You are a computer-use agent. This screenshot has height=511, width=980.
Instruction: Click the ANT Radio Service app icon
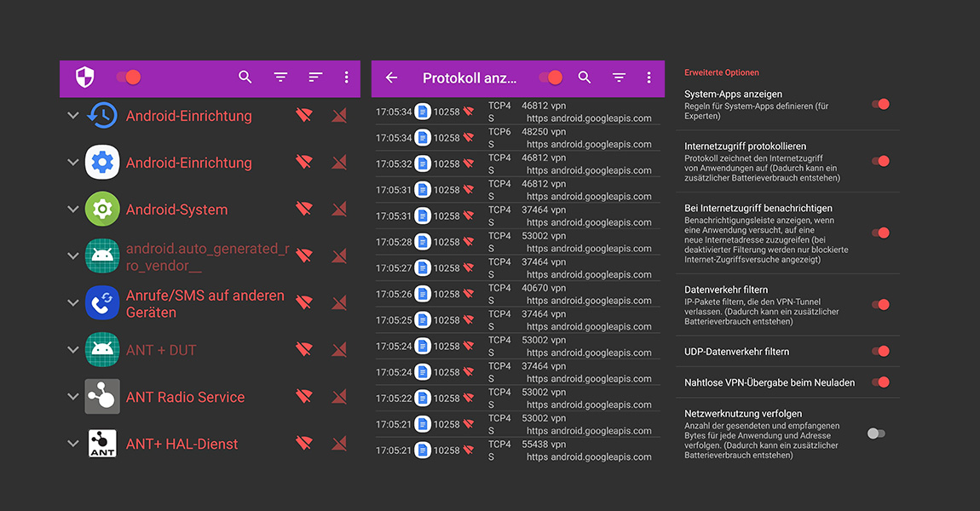(x=102, y=397)
